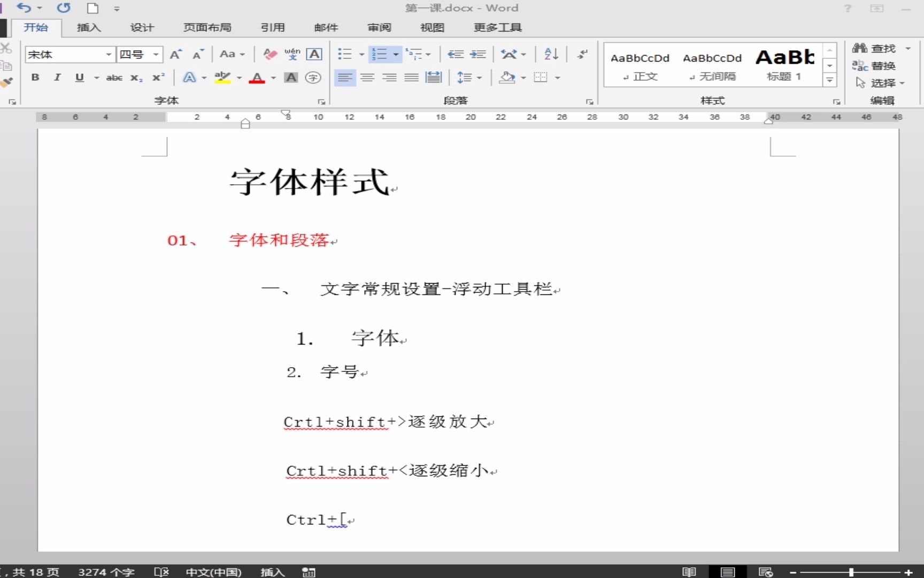Viewport: 924px width, 578px height.
Task: Apply the 无间隔 style
Action: tap(712, 65)
